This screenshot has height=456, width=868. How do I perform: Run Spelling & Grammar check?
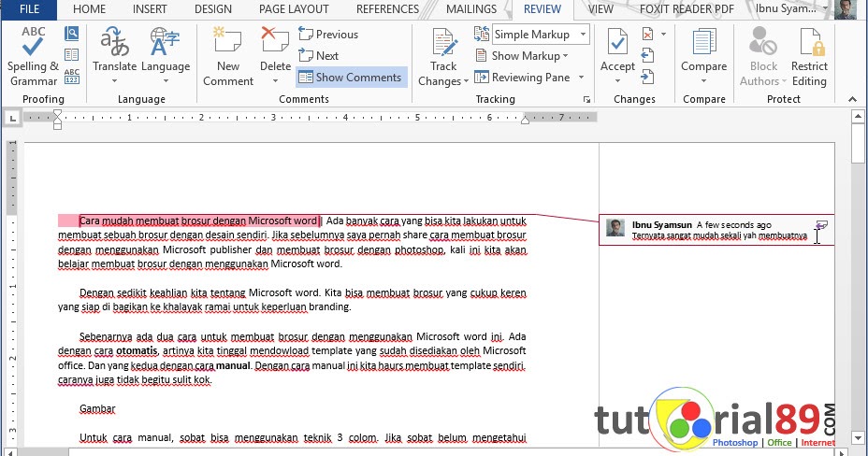click(x=33, y=56)
